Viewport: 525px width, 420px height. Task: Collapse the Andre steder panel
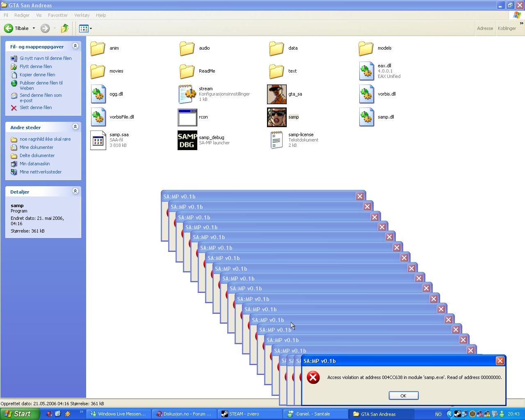coord(75,127)
